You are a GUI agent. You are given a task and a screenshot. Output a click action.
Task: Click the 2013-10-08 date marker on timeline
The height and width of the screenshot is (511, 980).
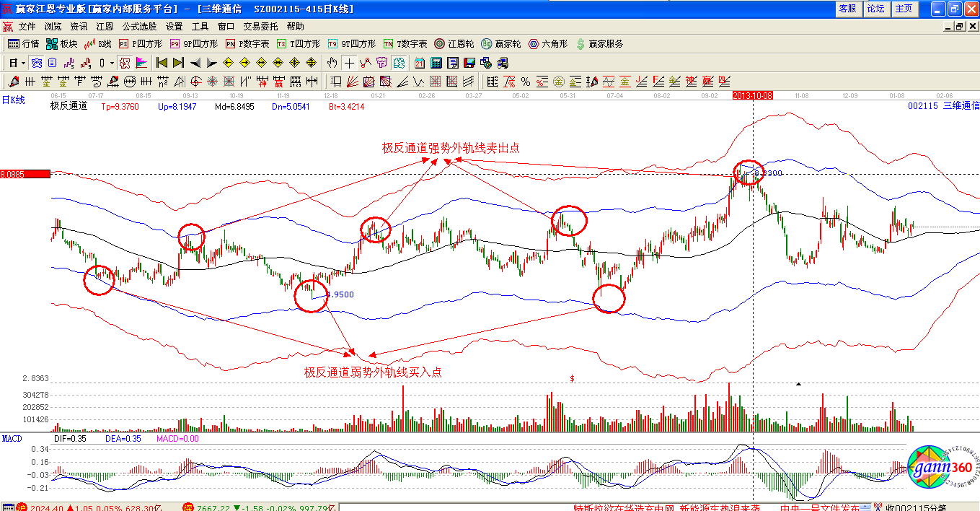(x=753, y=95)
